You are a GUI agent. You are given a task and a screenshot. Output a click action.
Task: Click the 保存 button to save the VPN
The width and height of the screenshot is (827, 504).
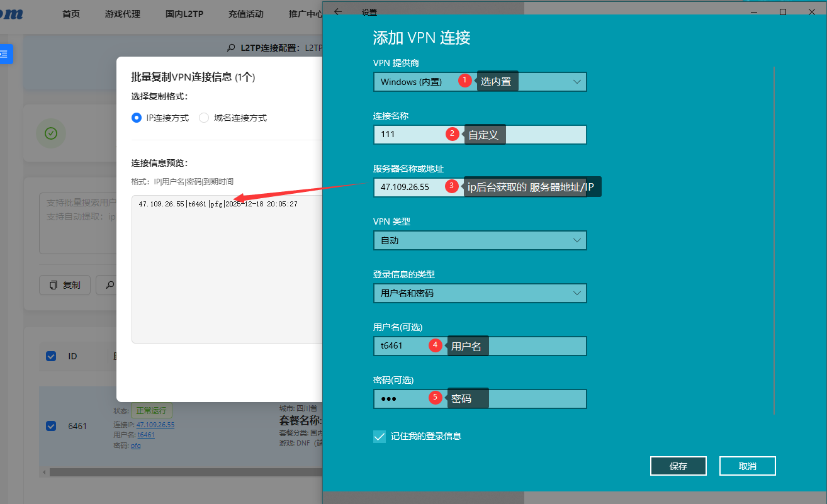pos(678,466)
